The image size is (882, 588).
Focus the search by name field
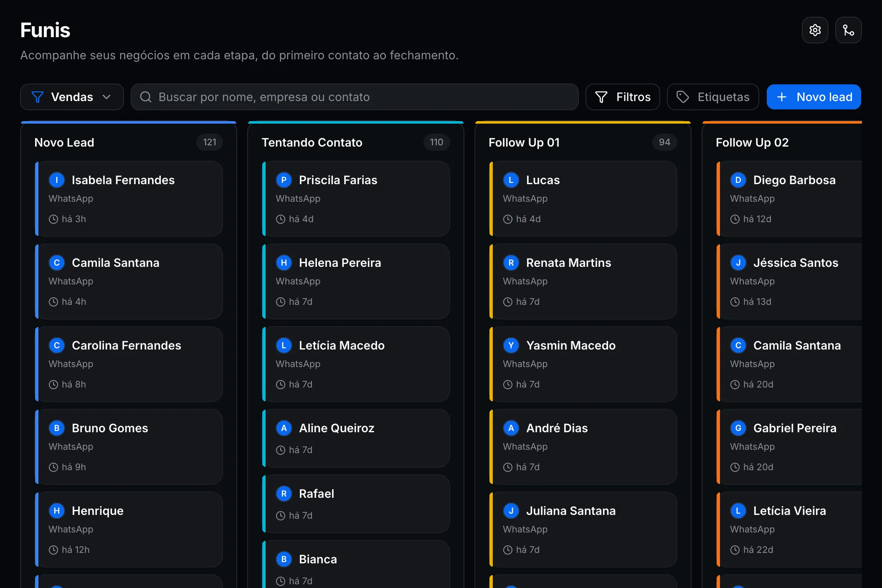355,97
